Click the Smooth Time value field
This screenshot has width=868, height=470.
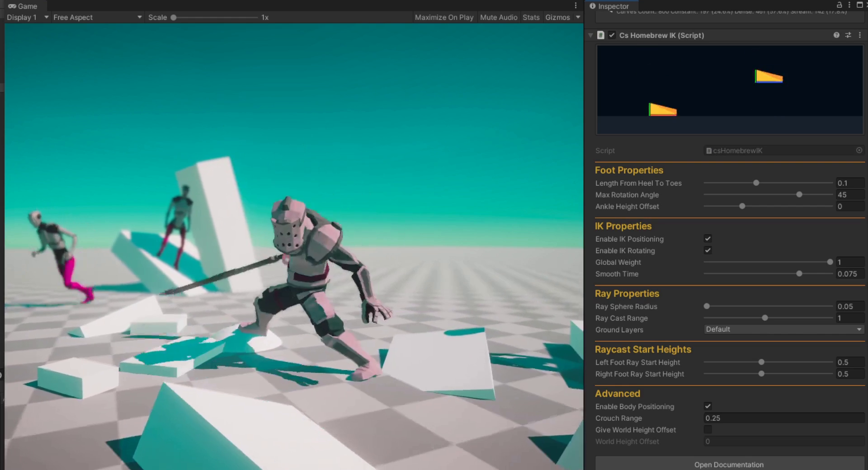tap(850, 274)
